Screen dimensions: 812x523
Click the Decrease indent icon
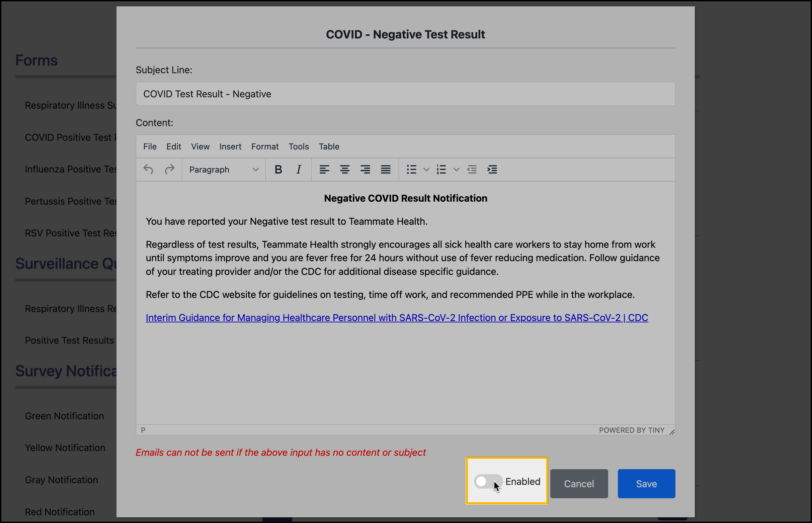coord(472,170)
